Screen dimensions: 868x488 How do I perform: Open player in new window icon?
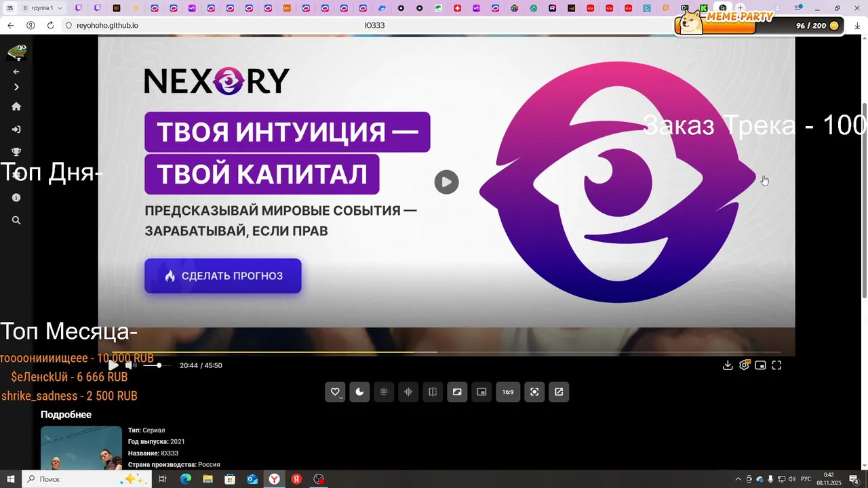[x=559, y=392]
